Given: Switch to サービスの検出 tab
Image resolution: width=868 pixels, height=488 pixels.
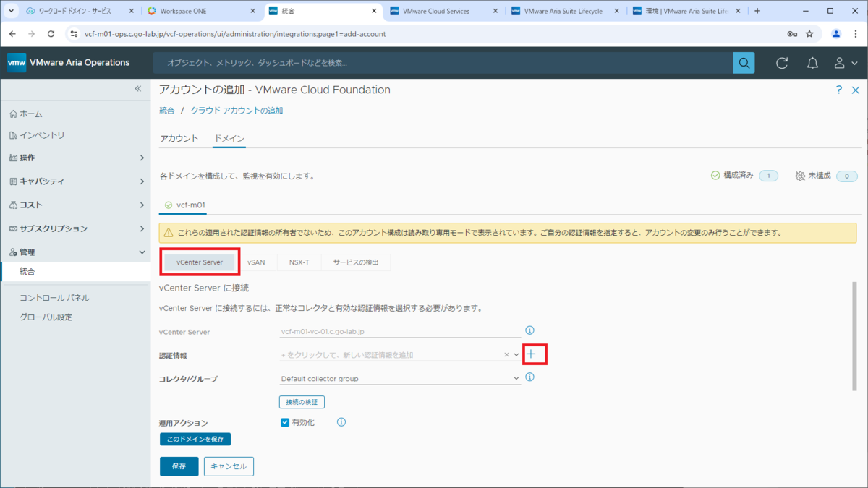Looking at the screenshot, I should click(355, 262).
